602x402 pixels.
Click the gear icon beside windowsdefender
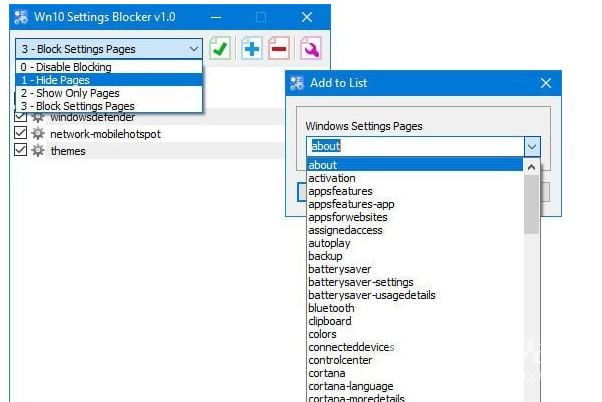pyautogui.click(x=38, y=117)
